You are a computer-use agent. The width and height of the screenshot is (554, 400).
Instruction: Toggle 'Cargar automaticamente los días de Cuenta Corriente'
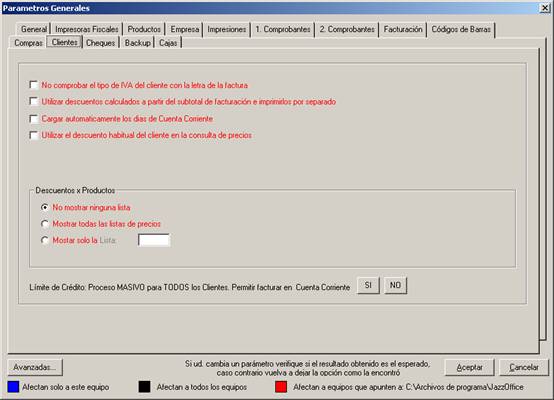(x=34, y=119)
